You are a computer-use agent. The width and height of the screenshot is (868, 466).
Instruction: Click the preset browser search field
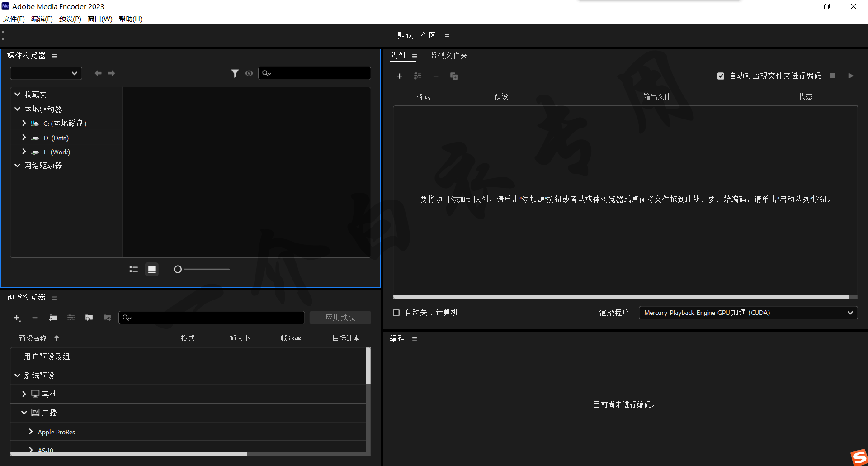coord(212,318)
